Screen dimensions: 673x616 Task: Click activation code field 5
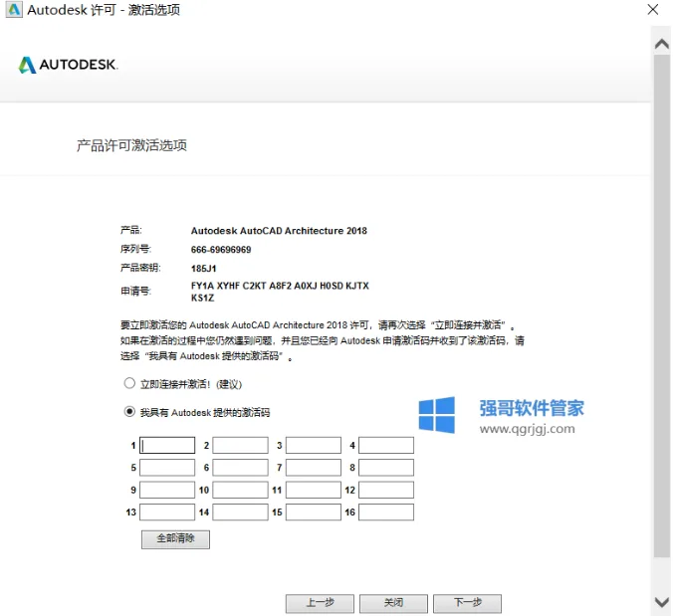[x=167, y=468]
